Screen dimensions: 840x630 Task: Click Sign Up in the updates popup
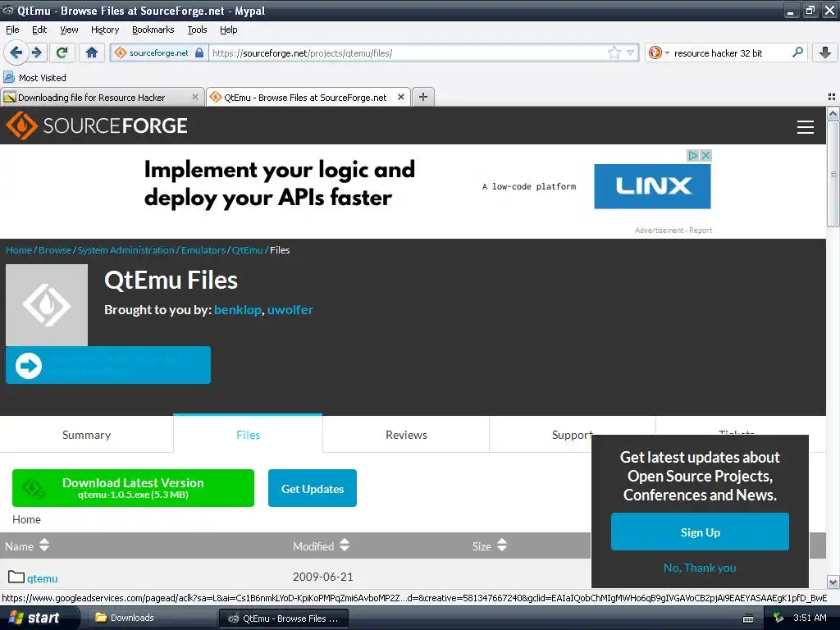(700, 532)
